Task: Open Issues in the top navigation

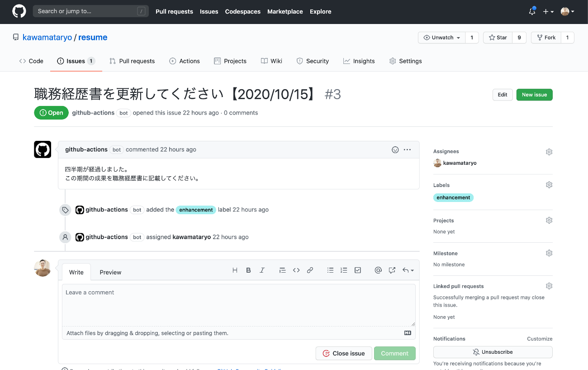Action: (x=209, y=12)
